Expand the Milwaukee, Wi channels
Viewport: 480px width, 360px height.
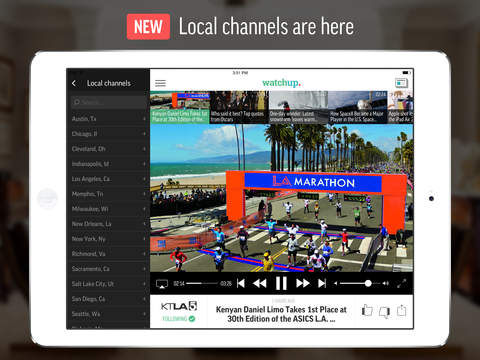108,209
